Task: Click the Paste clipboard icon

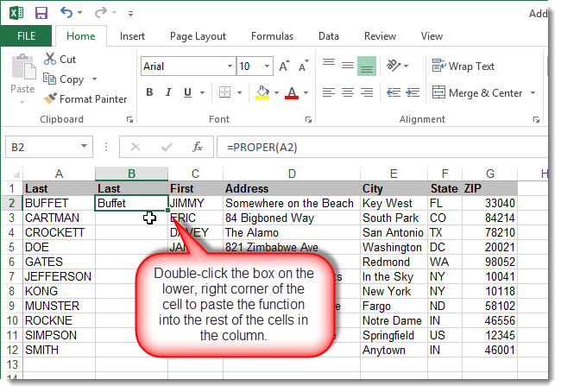Action: (x=23, y=66)
